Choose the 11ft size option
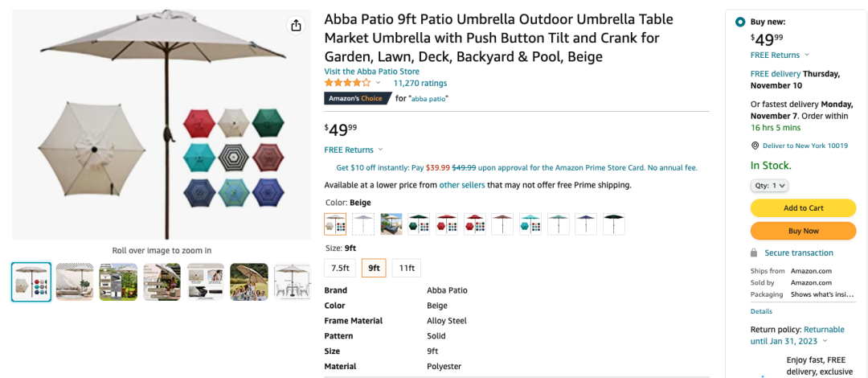Image resolution: width=868 pixels, height=378 pixels. click(x=407, y=268)
